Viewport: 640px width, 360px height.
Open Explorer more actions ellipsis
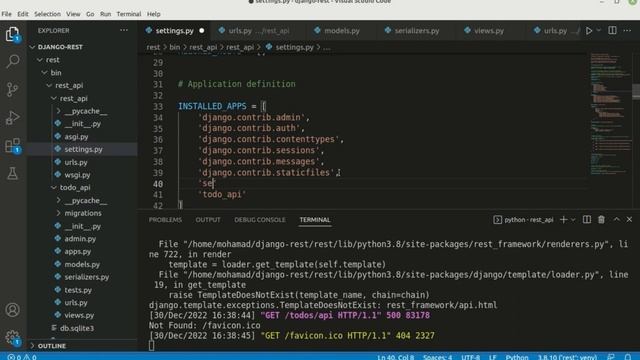click(x=124, y=30)
